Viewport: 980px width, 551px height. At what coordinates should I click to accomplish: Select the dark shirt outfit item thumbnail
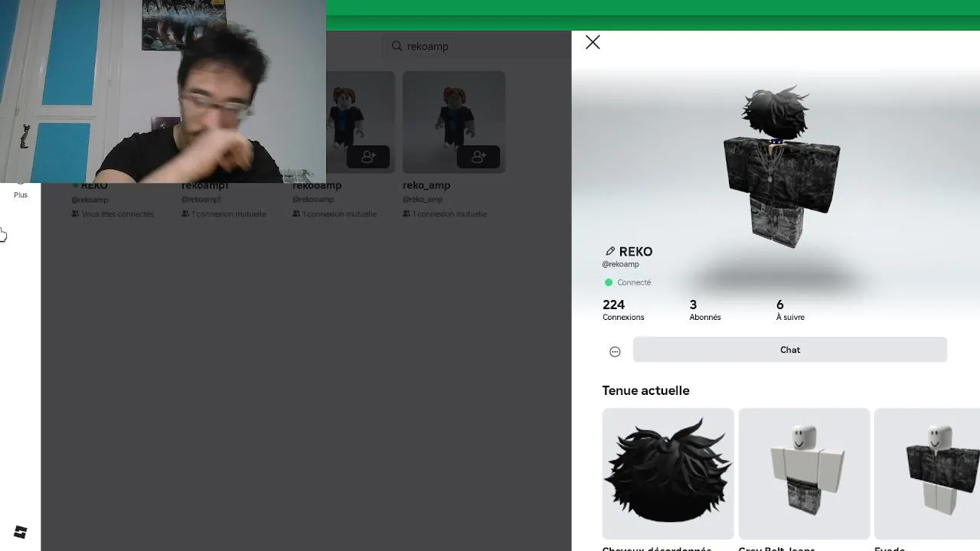tap(927, 474)
